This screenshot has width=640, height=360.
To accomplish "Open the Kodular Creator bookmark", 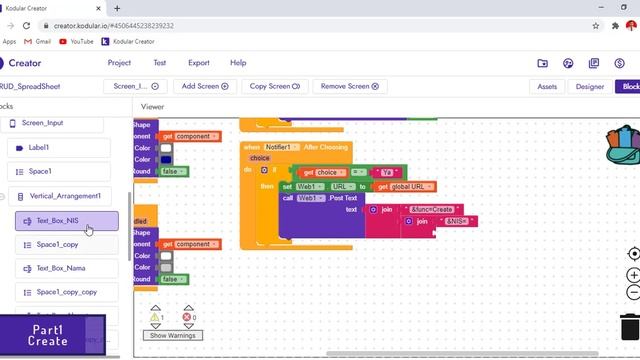I will 128,42.
